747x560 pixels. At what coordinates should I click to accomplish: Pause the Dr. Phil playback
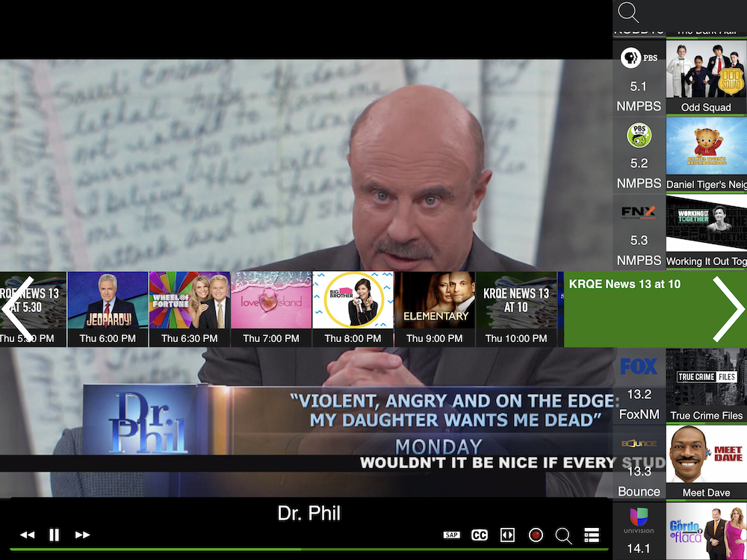coord(55,535)
